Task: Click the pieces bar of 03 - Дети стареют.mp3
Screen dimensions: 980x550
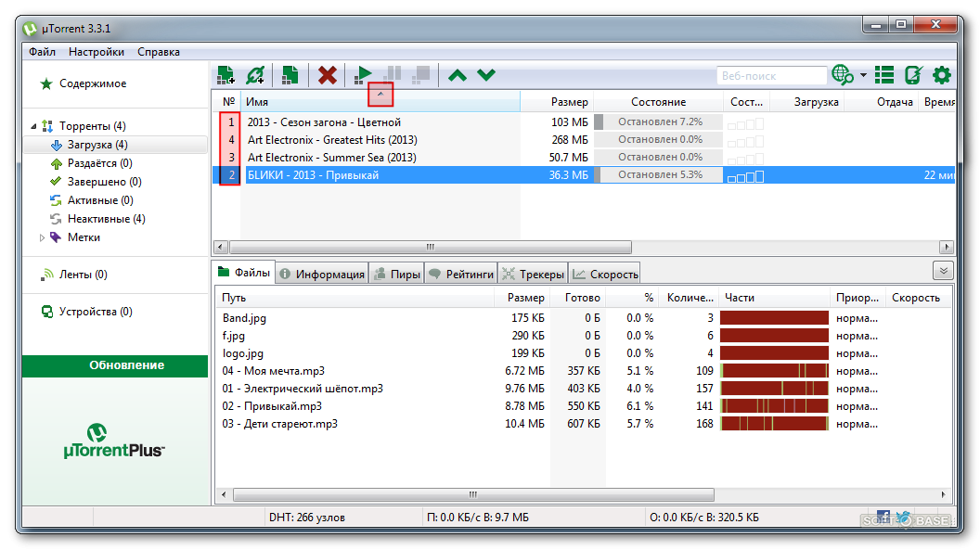Action: tap(774, 424)
